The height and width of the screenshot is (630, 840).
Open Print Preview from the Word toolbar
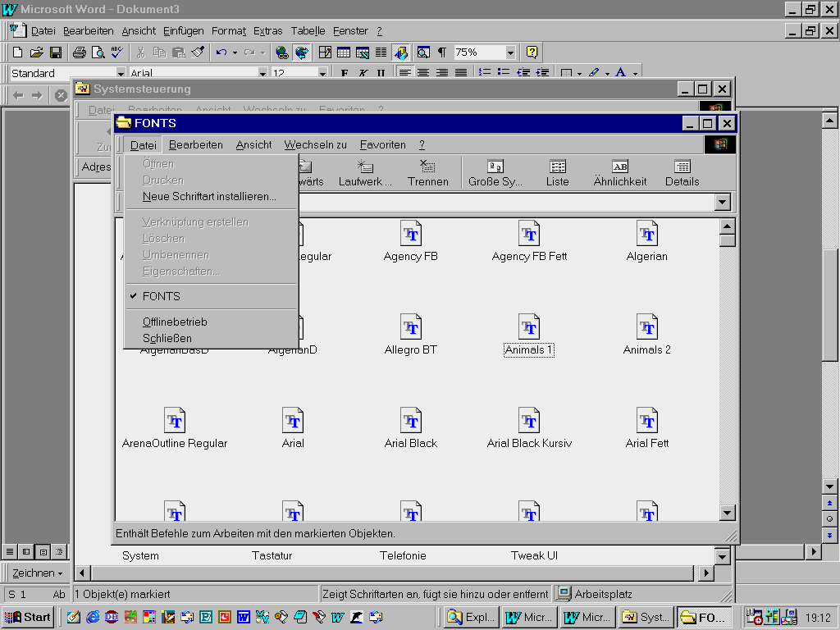tap(98, 52)
